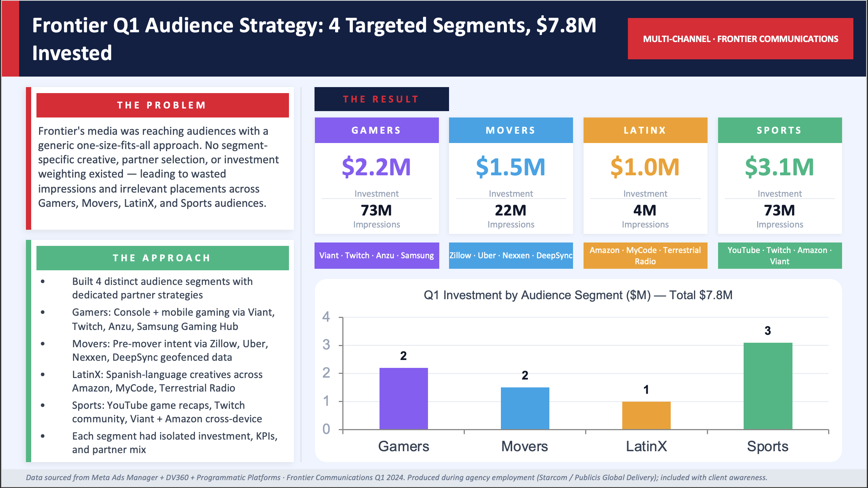
Task: Click the $1.5M Movers investment value
Action: coord(511,167)
